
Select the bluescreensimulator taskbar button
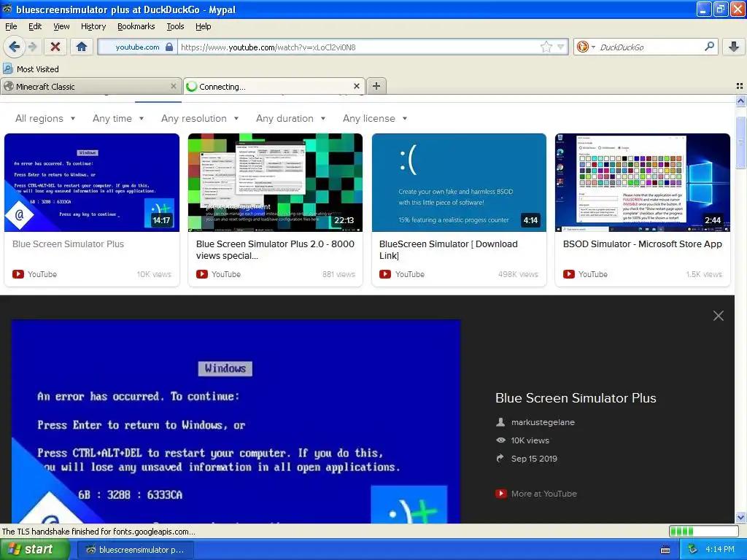click(x=135, y=550)
